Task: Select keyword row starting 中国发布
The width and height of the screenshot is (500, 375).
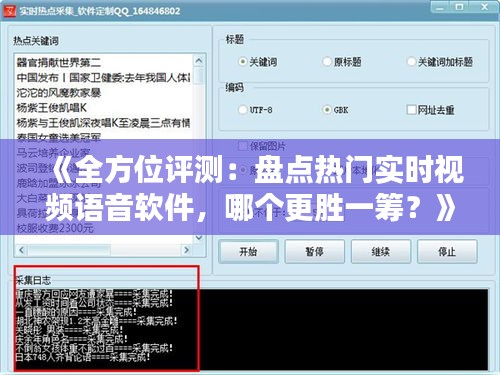Action: click(x=103, y=78)
